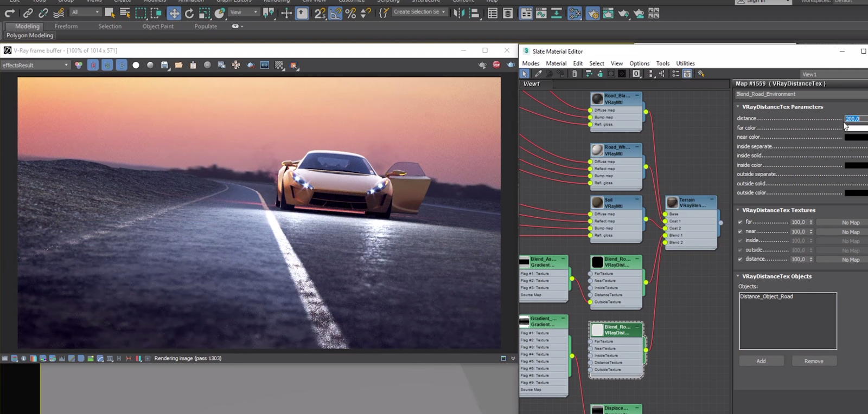Uncheck the far texture checkbox
Viewport: 868px width, 414px height.
740,222
